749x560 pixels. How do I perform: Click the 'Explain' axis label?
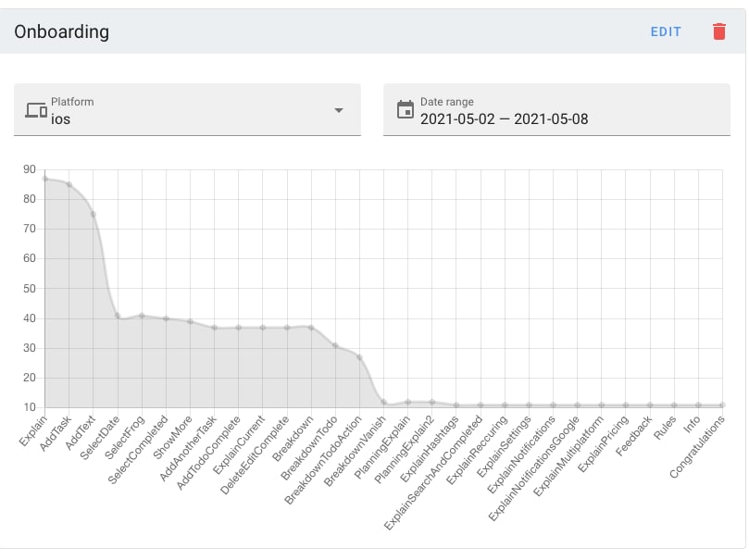pos(33,430)
